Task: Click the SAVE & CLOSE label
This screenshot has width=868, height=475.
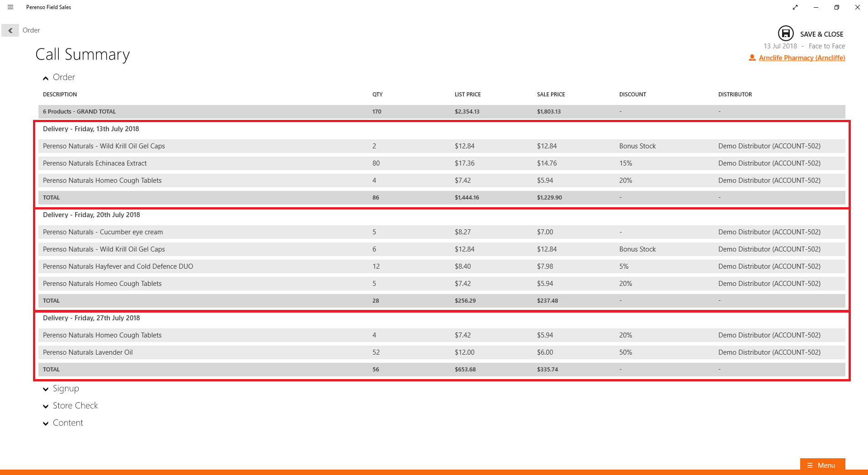Action: [821, 34]
